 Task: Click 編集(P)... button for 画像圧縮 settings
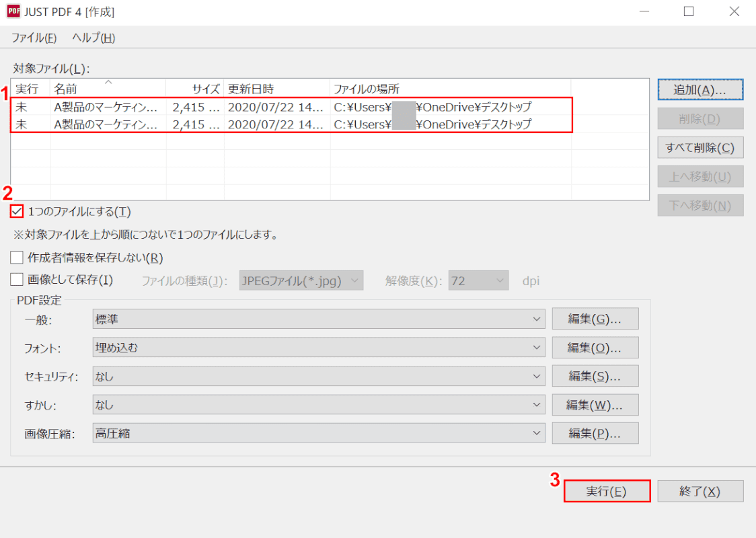595,433
